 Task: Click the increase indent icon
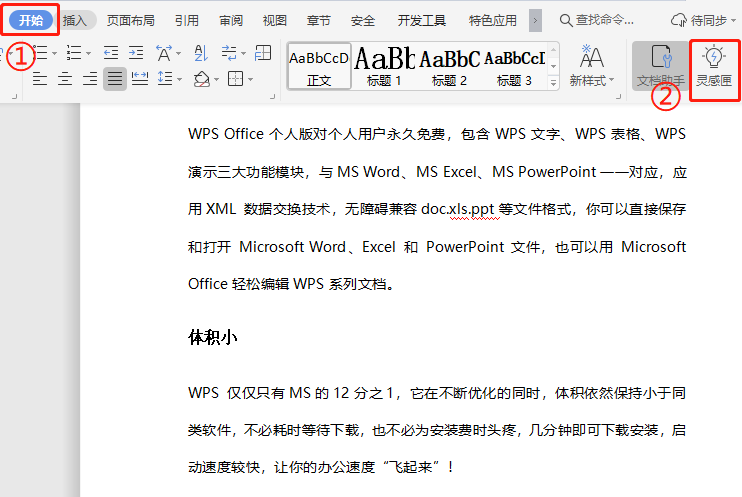[x=135, y=53]
